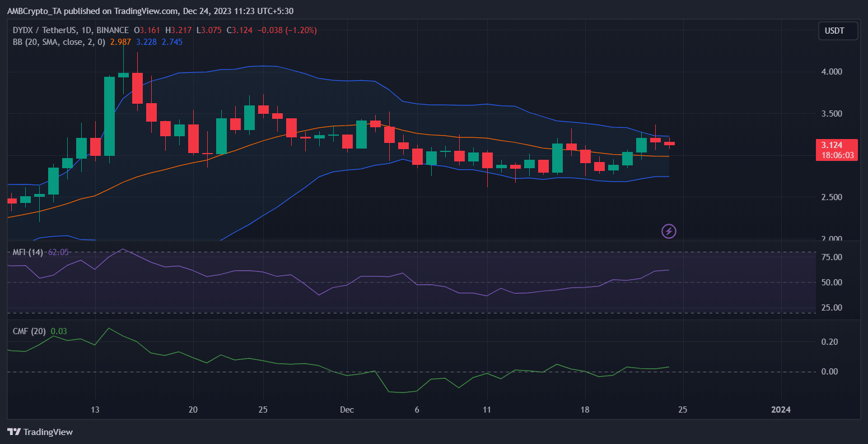Click the BB (20, SMA, close, 2, 0) indicator label

(x=58, y=42)
